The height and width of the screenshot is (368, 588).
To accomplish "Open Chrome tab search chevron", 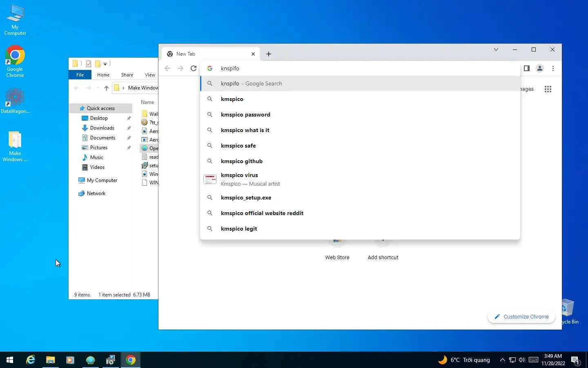I will click(496, 49).
